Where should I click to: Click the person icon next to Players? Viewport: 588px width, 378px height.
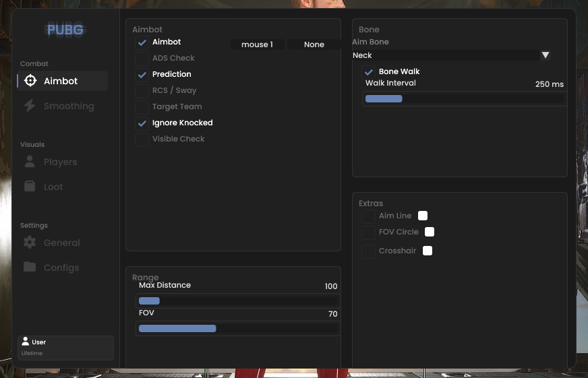pyautogui.click(x=30, y=162)
